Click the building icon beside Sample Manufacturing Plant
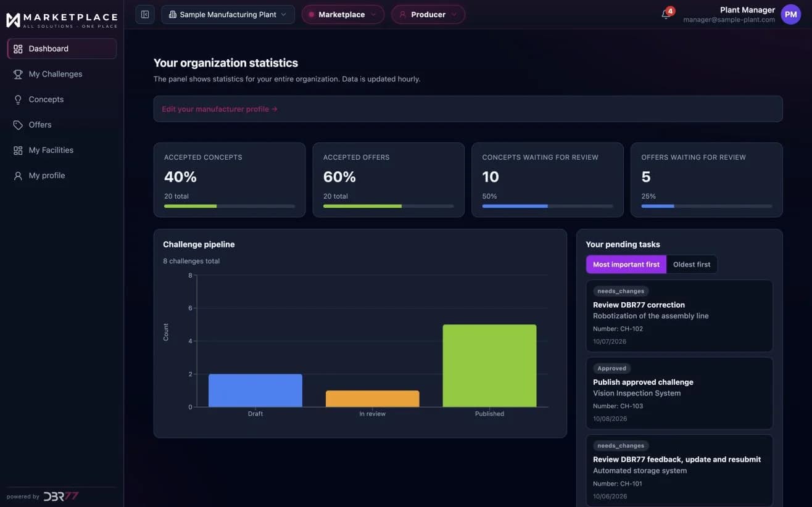This screenshot has height=507, width=812. pyautogui.click(x=173, y=14)
